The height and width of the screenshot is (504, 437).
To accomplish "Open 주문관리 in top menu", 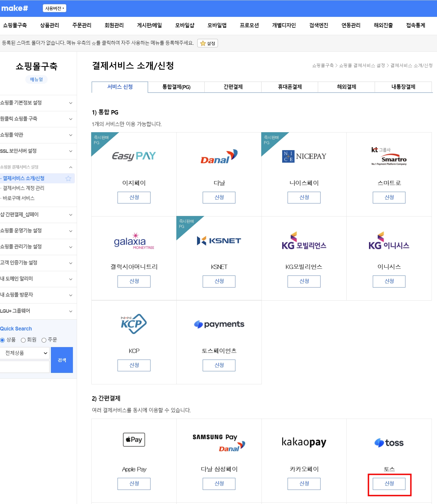I will (82, 25).
